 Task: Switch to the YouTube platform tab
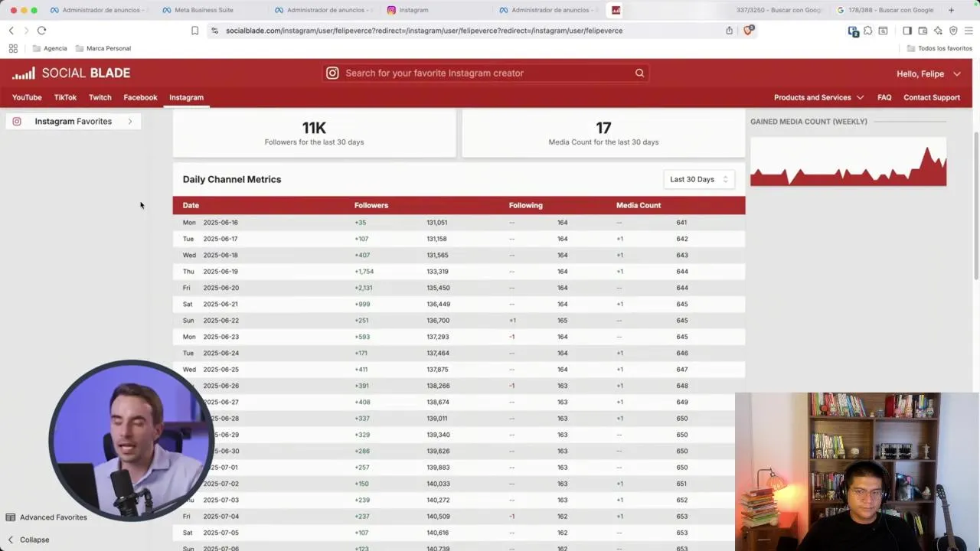27,97
